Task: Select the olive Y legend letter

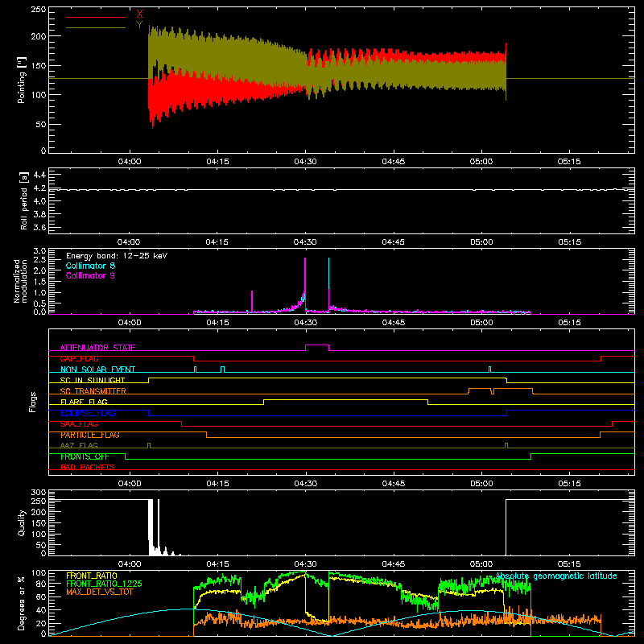Action: (139, 25)
